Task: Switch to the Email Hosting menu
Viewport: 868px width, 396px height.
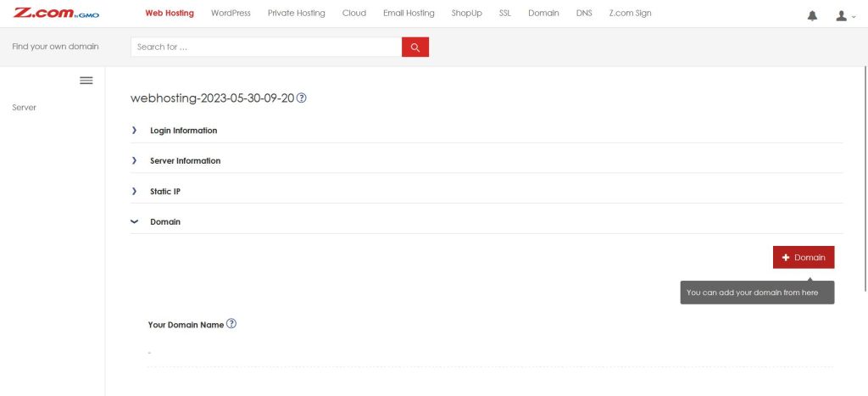Action: pyautogui.click(x=409, y=14)
